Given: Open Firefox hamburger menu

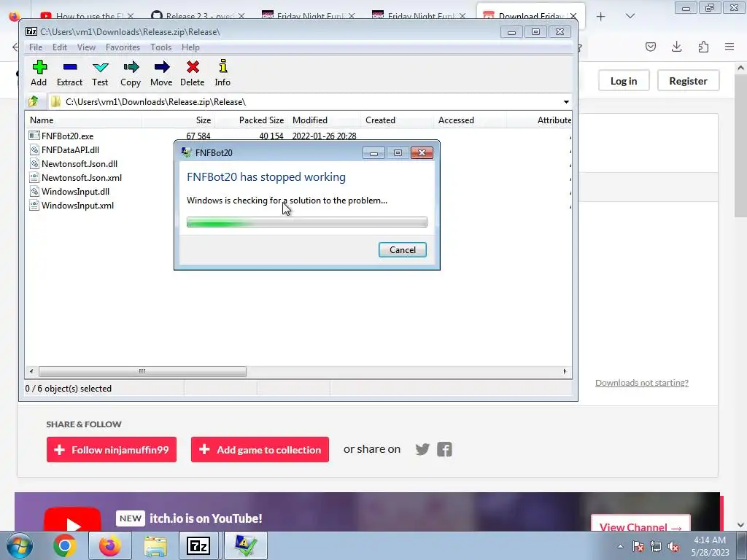Looking at the screenshot, I should pos(729,47).
